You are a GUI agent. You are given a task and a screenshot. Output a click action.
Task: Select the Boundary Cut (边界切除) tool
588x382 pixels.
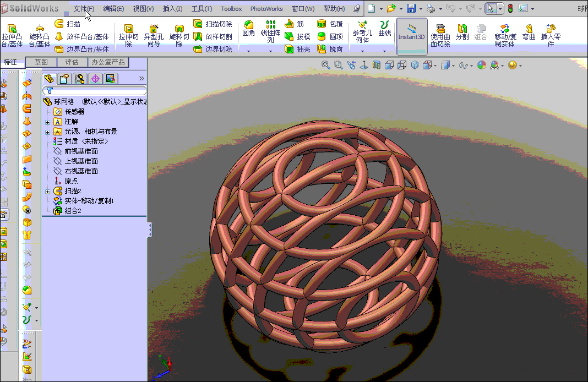(x=213, y=49)
